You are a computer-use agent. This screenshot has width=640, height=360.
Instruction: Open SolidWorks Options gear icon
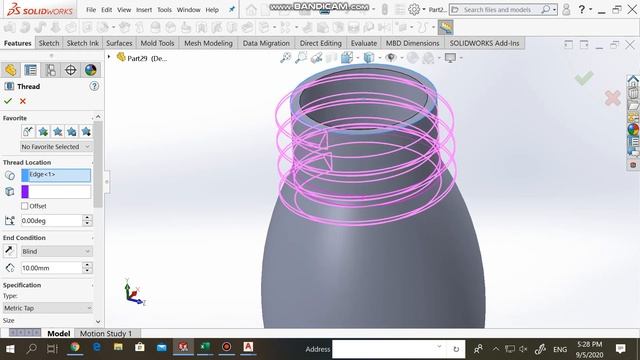(414, 9)
